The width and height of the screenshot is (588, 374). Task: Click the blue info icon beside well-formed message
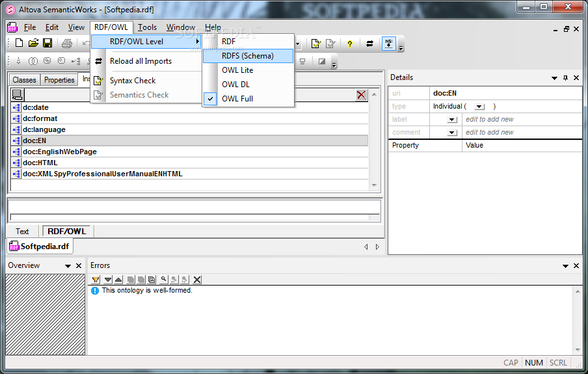pos(95,290)
